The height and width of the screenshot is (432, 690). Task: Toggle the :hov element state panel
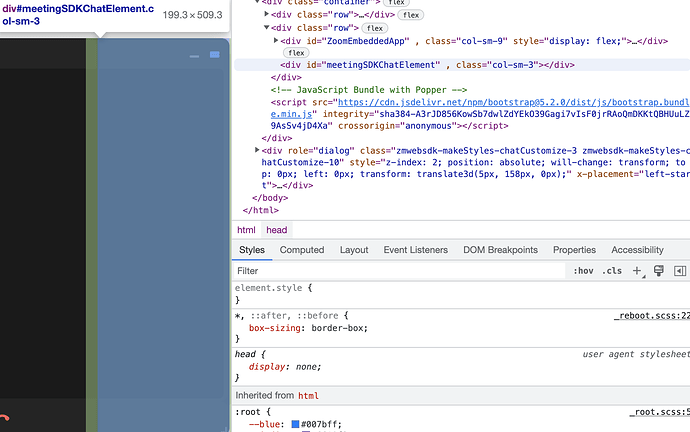click(x=583, y=271)
